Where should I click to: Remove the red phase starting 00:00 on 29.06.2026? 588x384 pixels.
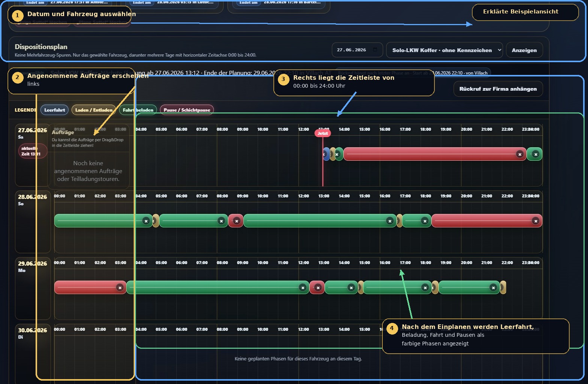[x=120, y=288]
